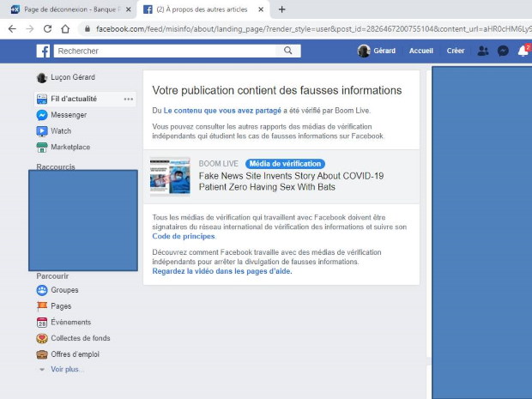Click the browser home icon

pos(65,28)
